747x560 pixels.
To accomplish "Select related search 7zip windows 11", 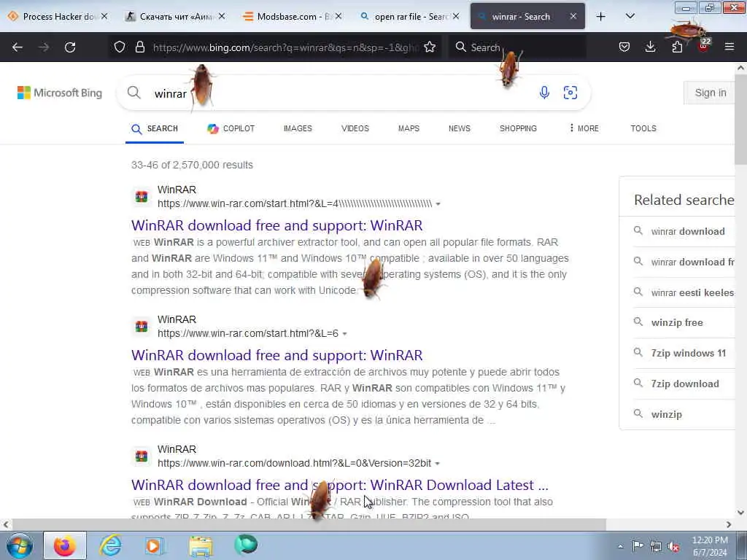I will [688, 354].
